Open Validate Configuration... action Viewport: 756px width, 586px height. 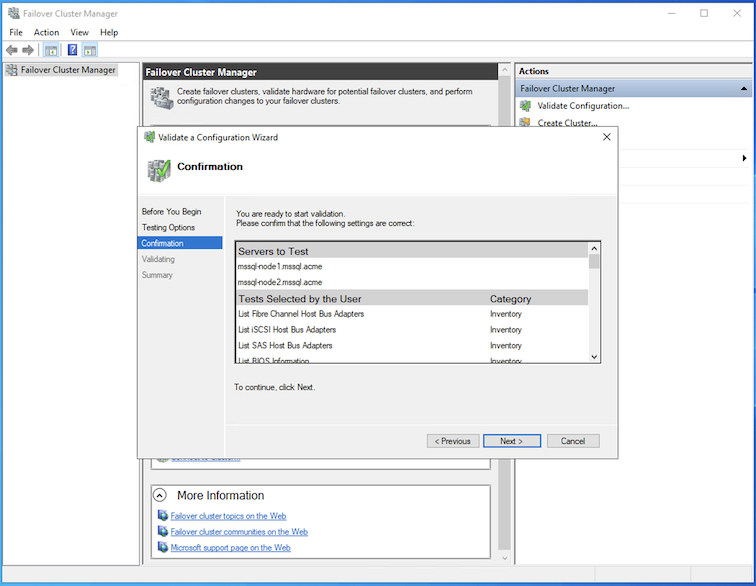point(583,106)
